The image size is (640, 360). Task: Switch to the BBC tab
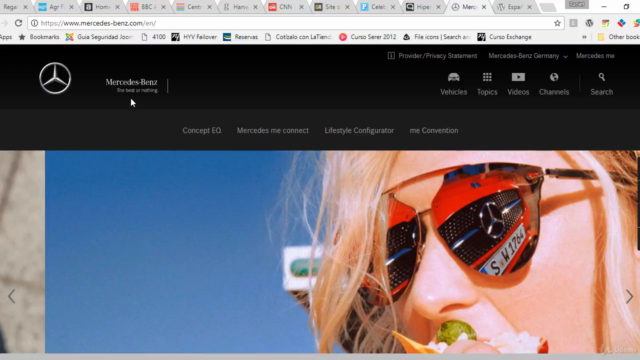pyautogui.click(x=147, y=7)
